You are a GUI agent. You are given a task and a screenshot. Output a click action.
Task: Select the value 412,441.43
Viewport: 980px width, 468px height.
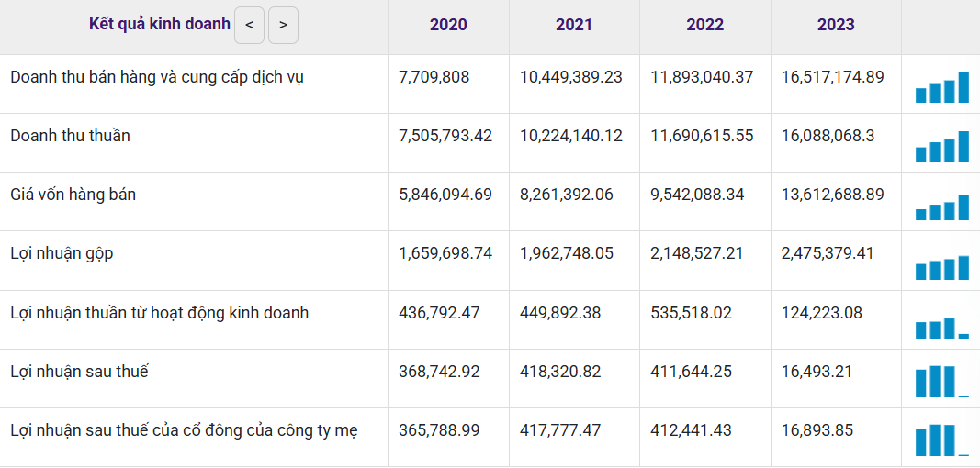[692, 429]
